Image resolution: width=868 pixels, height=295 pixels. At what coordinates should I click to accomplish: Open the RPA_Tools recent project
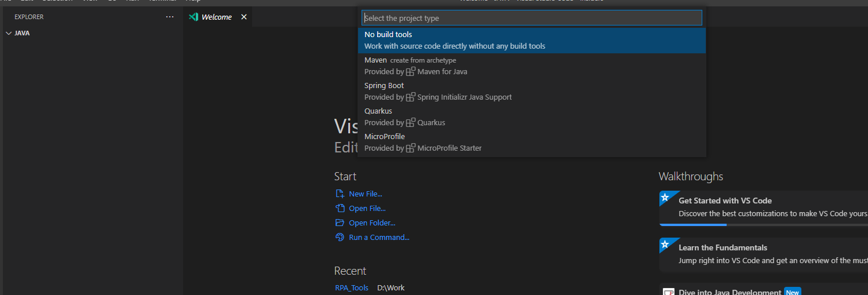pos(352,288)
